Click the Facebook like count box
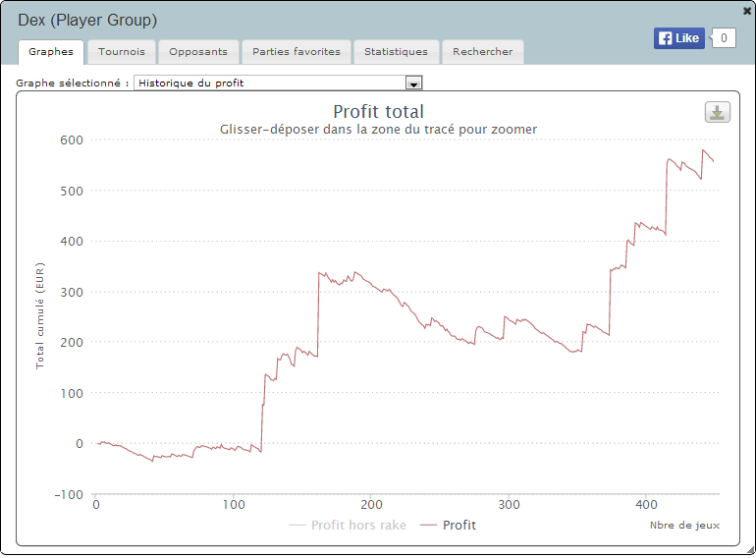Screen dimensions: 756x558 coord(723,38)
